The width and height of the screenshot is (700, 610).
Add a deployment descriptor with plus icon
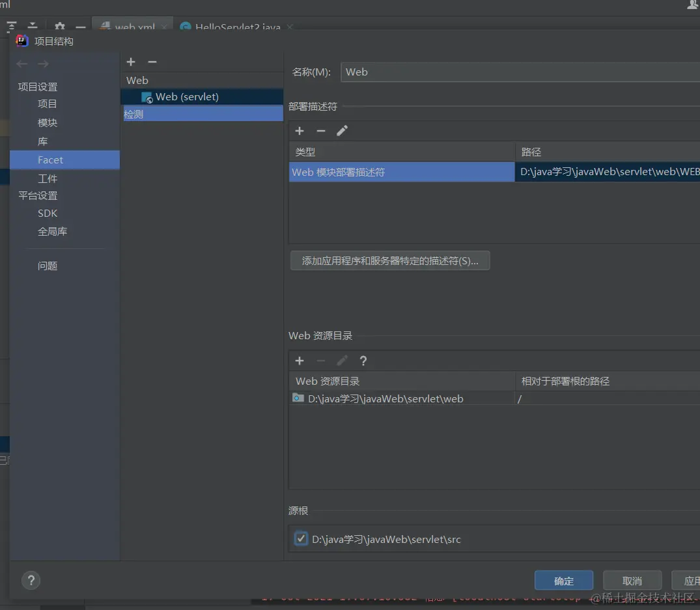pos(300,131)
